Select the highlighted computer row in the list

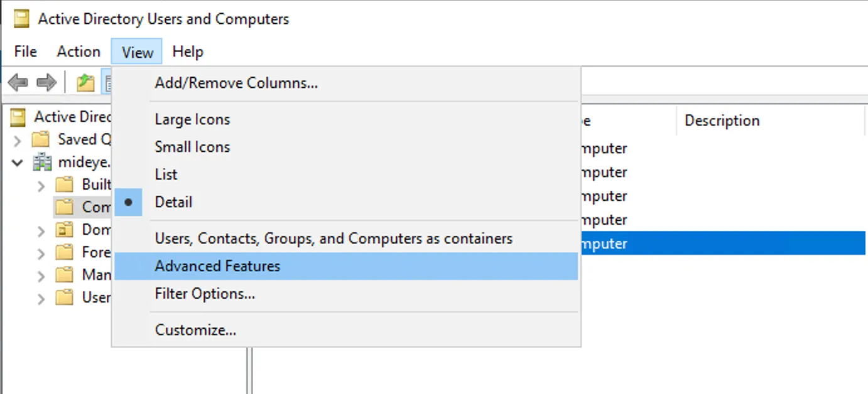click(722, 243)
